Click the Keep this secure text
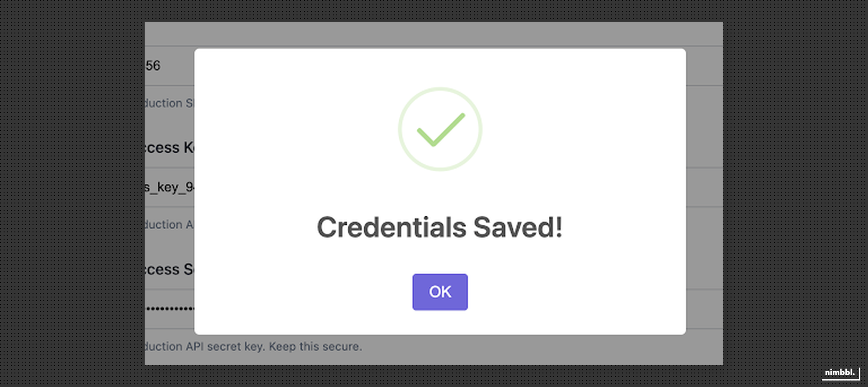868x387 pixels. [x=316, y=346]
